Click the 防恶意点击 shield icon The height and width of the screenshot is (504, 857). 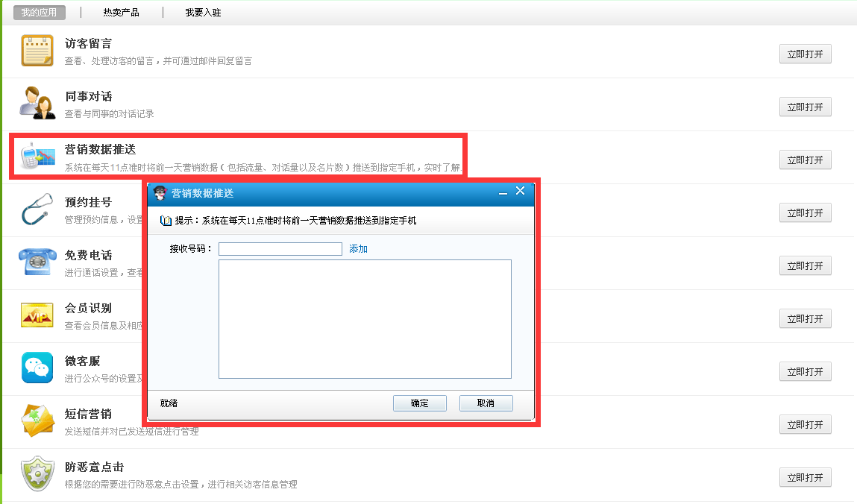click(37, 473)
